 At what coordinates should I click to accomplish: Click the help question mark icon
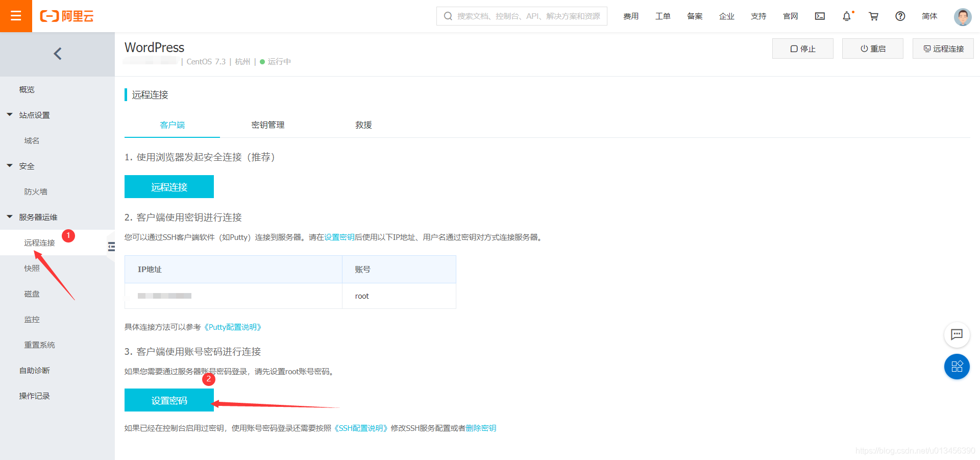(x=900, y=16)
